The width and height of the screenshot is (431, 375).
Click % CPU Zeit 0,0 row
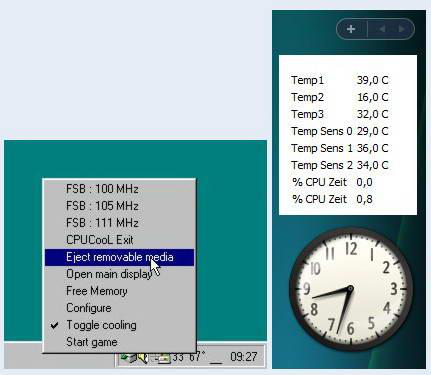coord(332,182)
